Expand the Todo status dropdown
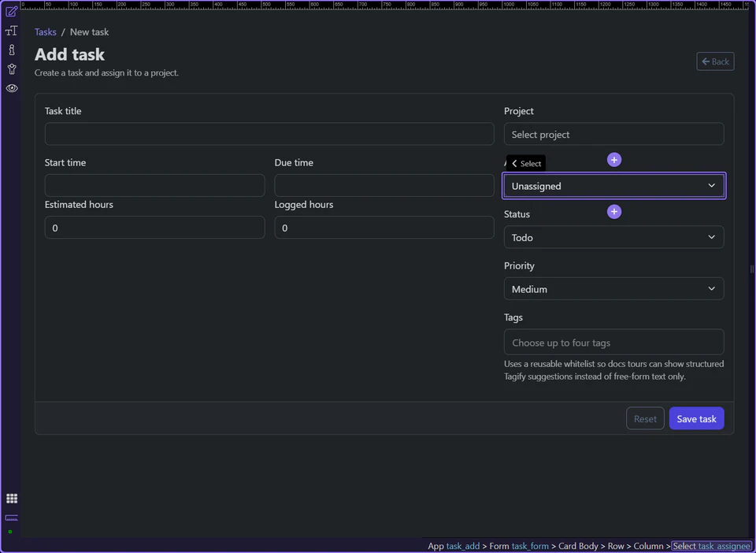The height and width of the screenshot is (553, 756). pos(613,236)
